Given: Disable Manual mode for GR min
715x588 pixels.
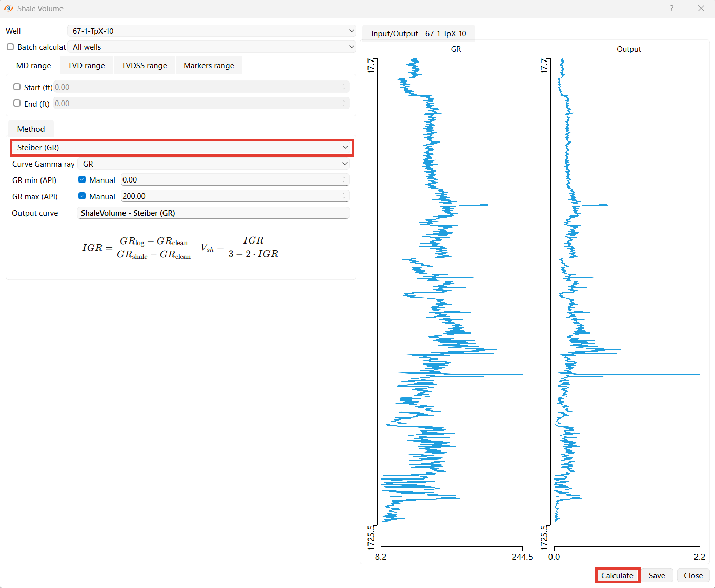Looking at the screenshot, I should coord(82,179).
